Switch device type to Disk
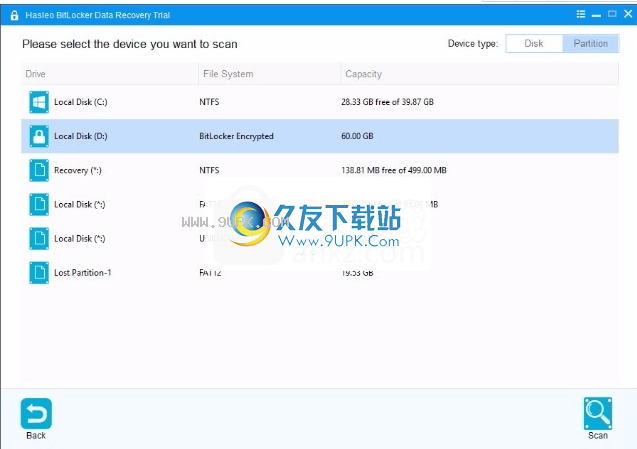The image size is (637, 449). click(x=534, y=43)
